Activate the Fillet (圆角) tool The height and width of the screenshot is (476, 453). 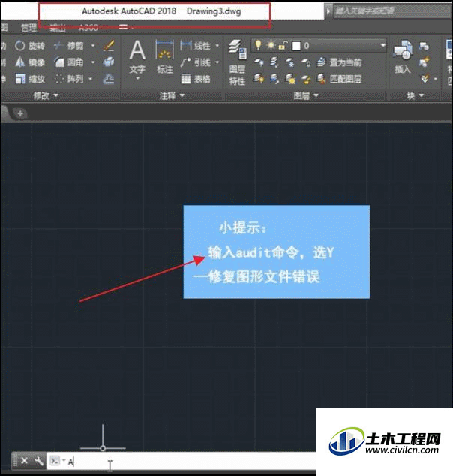click(68, 62)
